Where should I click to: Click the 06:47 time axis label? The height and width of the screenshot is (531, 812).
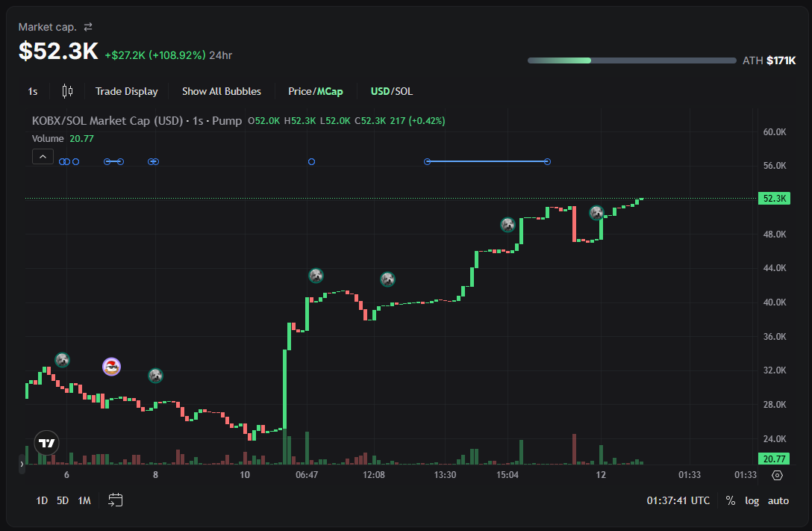point(307,475)
